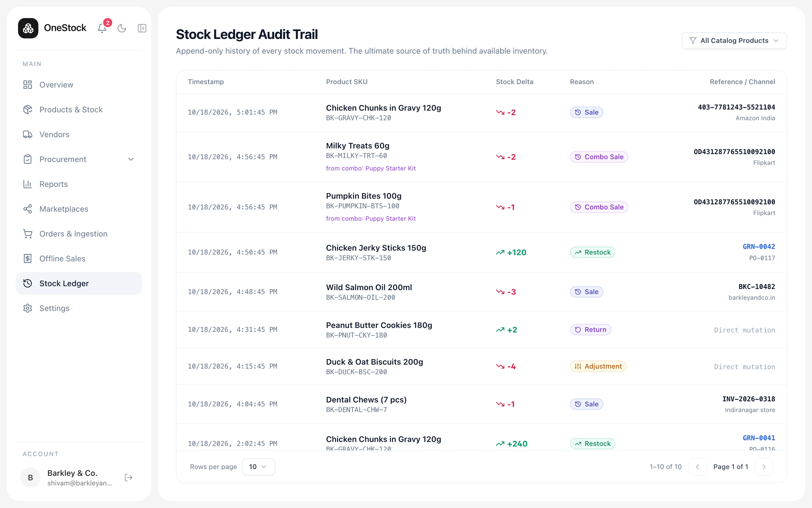The height and width of the screenshot is (508, 812).
Task: Toggle dark mode moon icon
Action: pos(122,28)
